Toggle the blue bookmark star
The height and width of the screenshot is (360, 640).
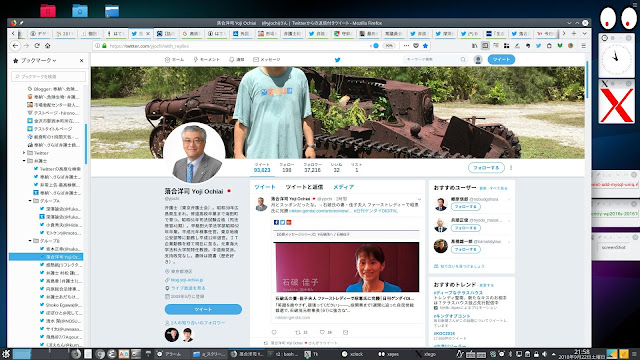[x=426, y=46]
